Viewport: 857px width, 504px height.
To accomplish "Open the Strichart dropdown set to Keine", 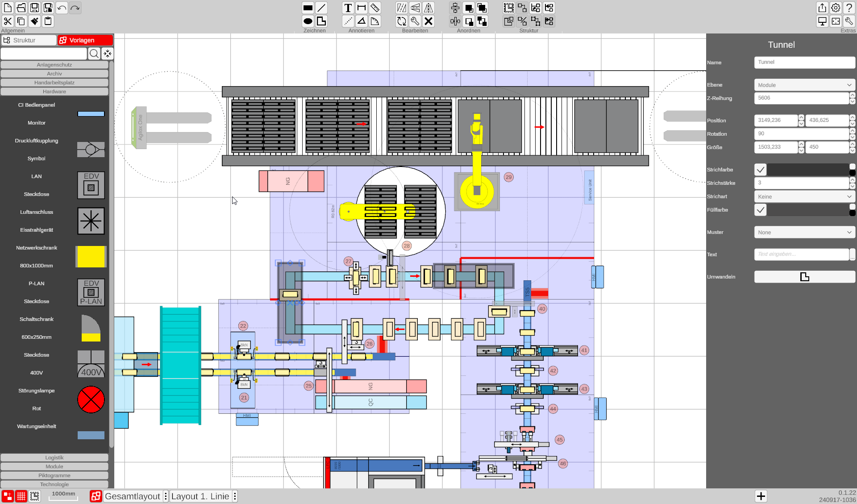I will click(x=804, y=196).
